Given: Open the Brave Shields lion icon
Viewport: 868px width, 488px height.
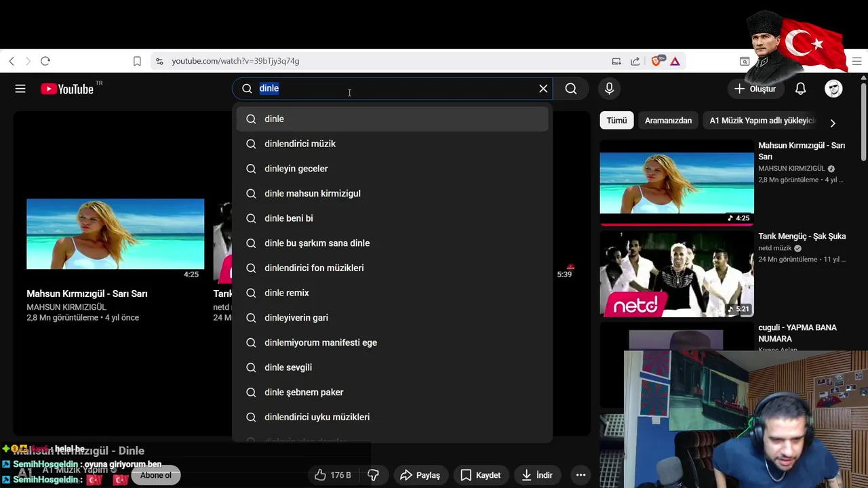Looking at the screenshot, I should click(x=657, y=61).
